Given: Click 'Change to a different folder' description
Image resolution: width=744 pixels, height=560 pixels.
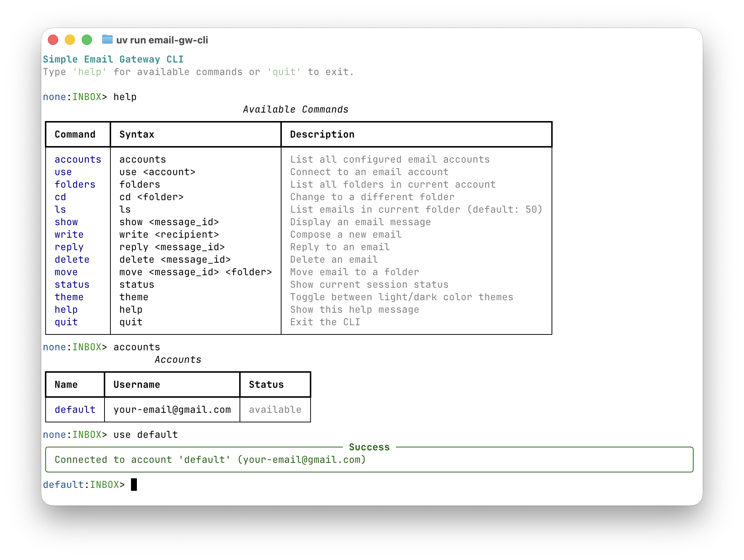Looking at the screenshot, I should 372,197.
